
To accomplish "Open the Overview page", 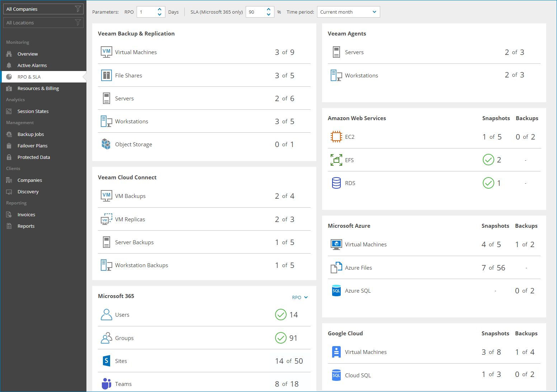I will pos(43,54).
